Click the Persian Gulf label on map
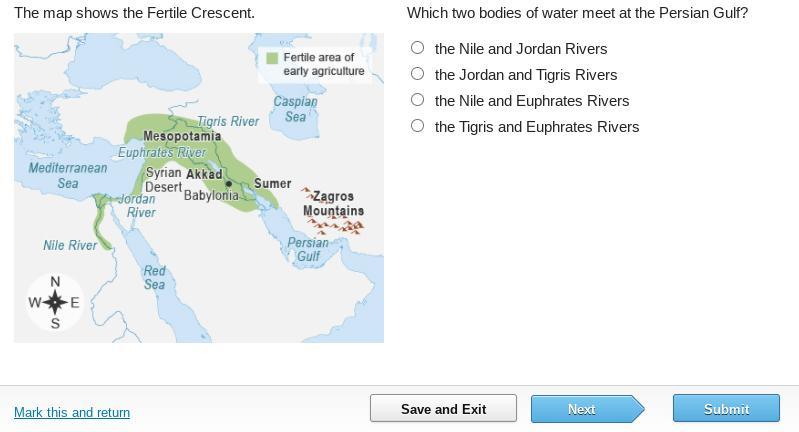The image size is (799, 432). tap(307, 249)
